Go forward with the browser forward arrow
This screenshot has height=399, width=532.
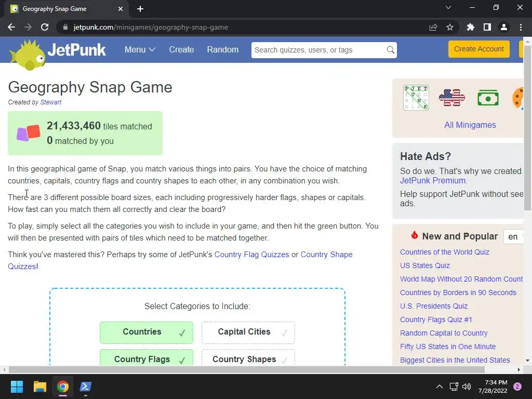(28, 27)
